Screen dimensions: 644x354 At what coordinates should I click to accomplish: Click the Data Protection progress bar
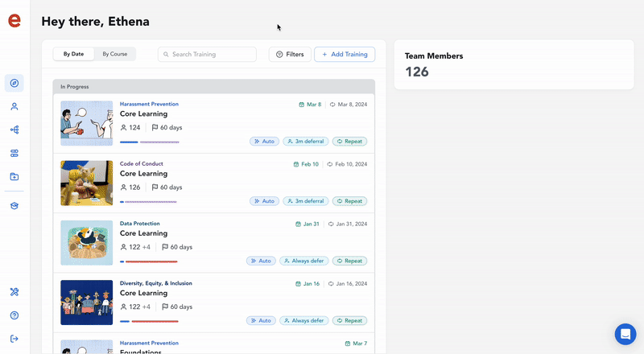149,261
